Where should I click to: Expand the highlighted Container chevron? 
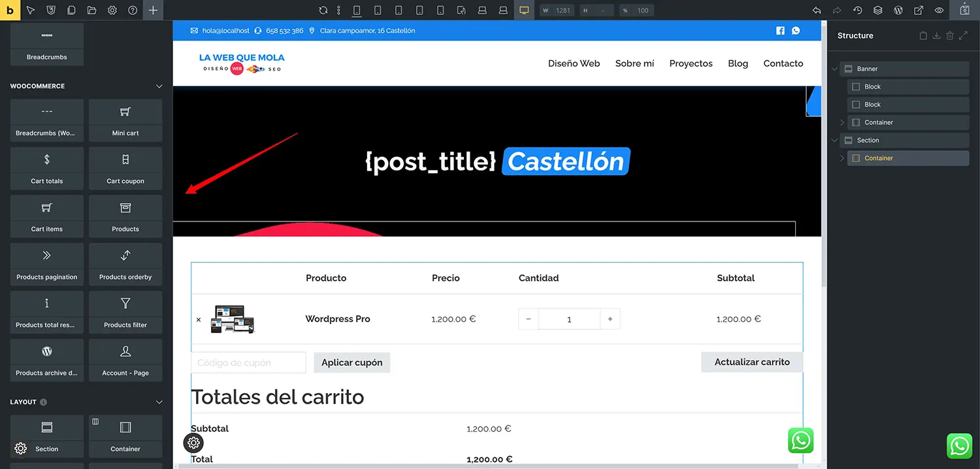point(842,158)
